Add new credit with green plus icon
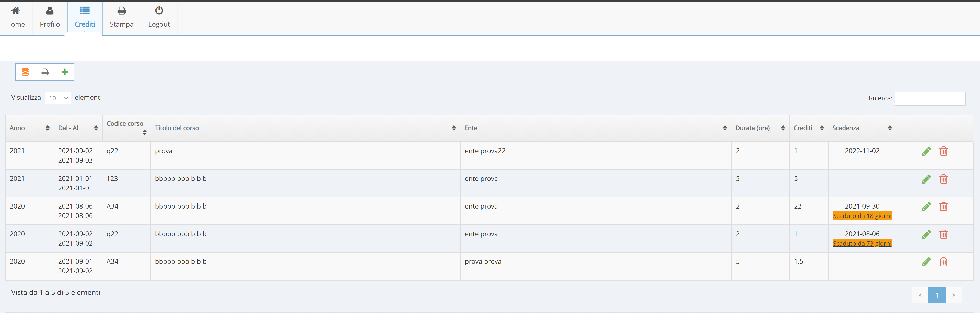Image resolution: width=980 pixels, height=320 pixels. (65, 72)
